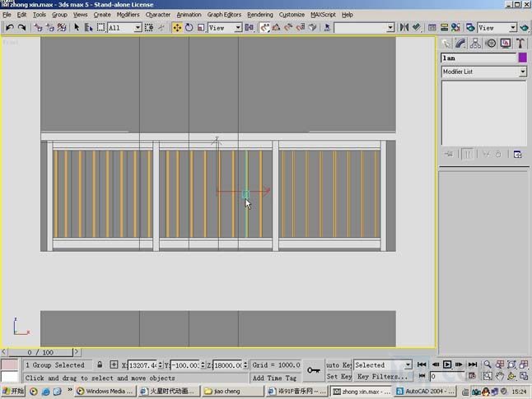532x399 pixels.
Task: Activate the Select and Link tool
Action: click(x=38, y=27)
